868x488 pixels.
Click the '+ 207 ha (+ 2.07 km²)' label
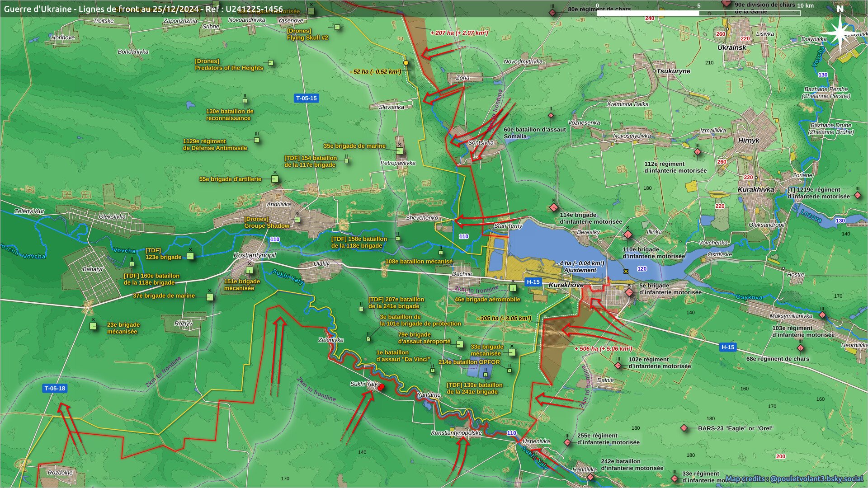coord(459,33)
